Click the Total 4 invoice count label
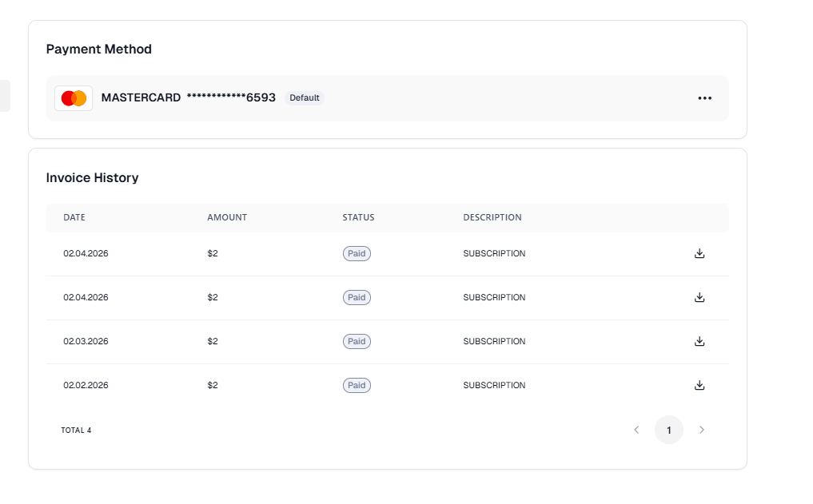This screenshot has width=813, height=504. [76, 431]
